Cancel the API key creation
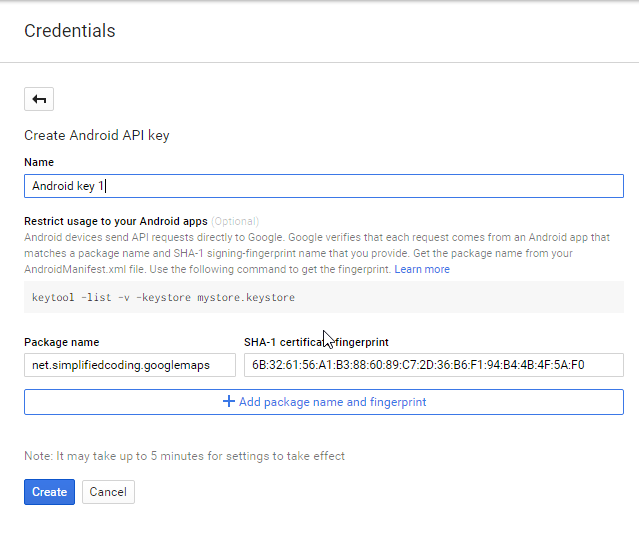The width and height of the screenshot is (639, 541). [x=108, y=492]
